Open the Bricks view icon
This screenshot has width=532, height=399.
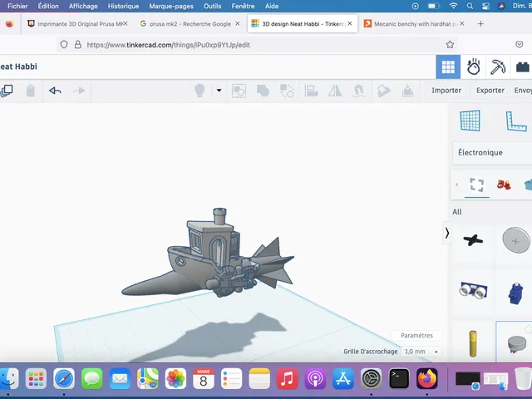click(x=522, y=66)
